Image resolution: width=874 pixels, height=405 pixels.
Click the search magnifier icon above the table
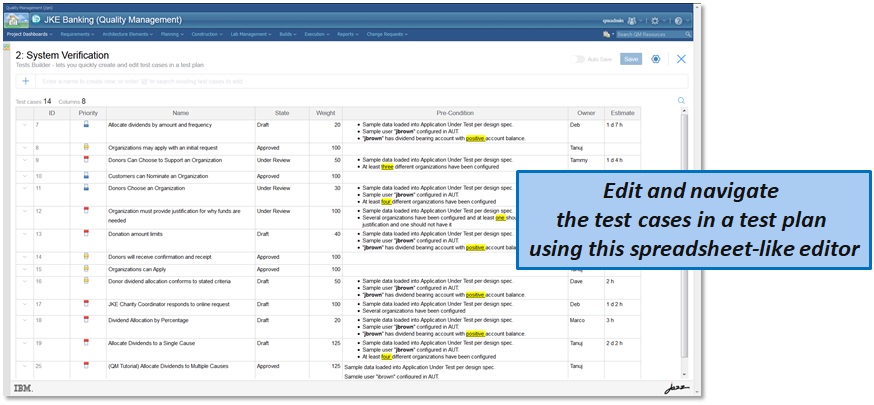tap(681, 101)
